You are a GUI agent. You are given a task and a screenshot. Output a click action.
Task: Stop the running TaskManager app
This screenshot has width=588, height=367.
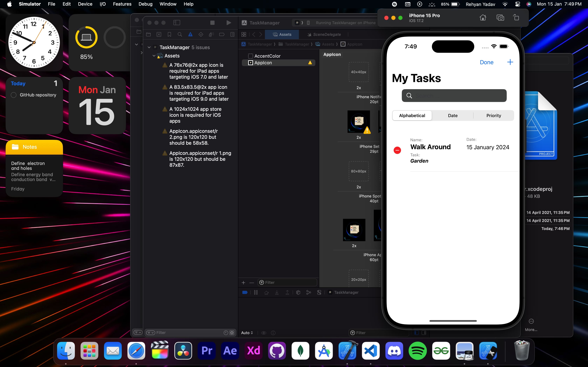pyautogui.click(x=212, y=23)
